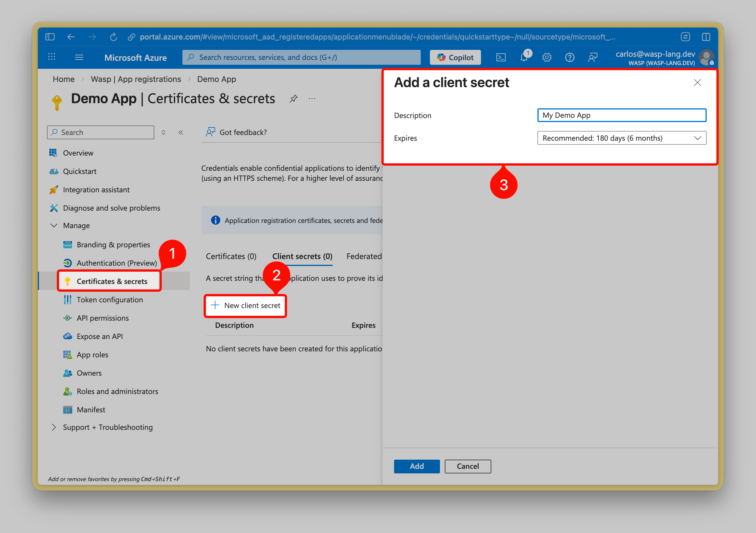
Task: Open the Copilot button
Action: point(455,58)
